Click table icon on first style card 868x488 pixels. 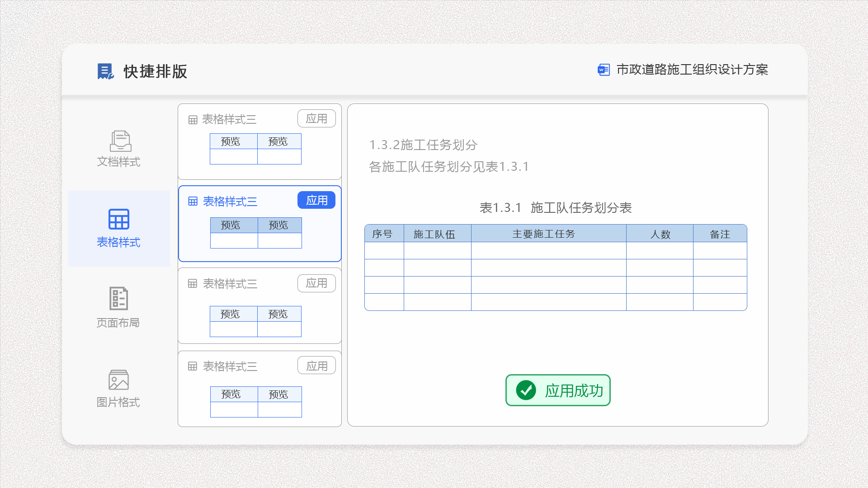pyautogui.click(x=193, y=120)
